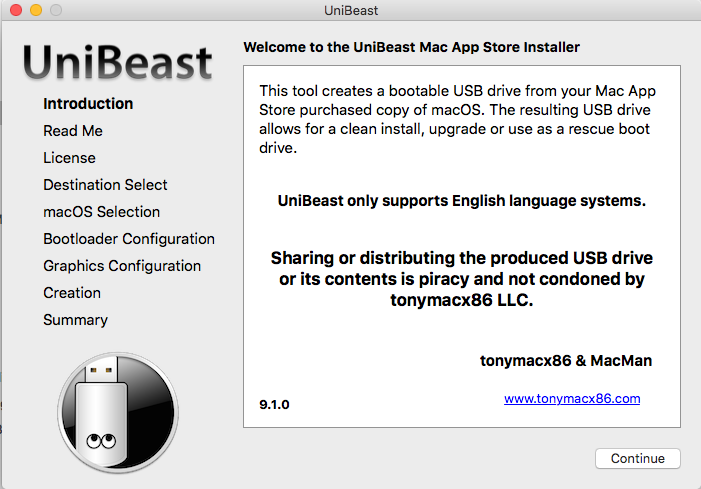The height and width of the screenshot is (489, 701).
Task: Select the Introduction step in sidebar
Action: [88, 104]
